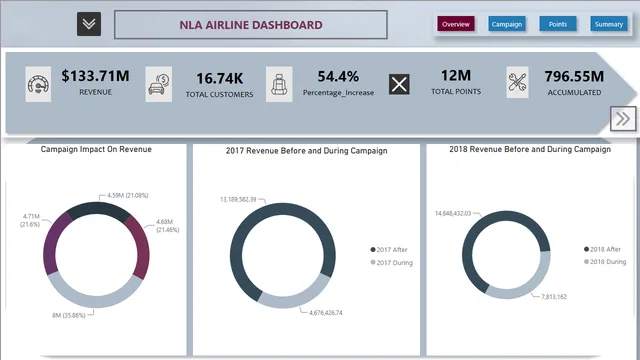Select the 12M total points value
The image size is (640, 360).
pos(456,76)
